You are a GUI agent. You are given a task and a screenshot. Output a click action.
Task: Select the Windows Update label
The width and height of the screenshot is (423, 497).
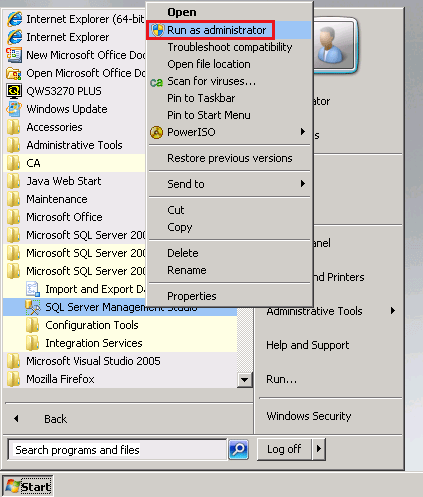click(67, 109)
